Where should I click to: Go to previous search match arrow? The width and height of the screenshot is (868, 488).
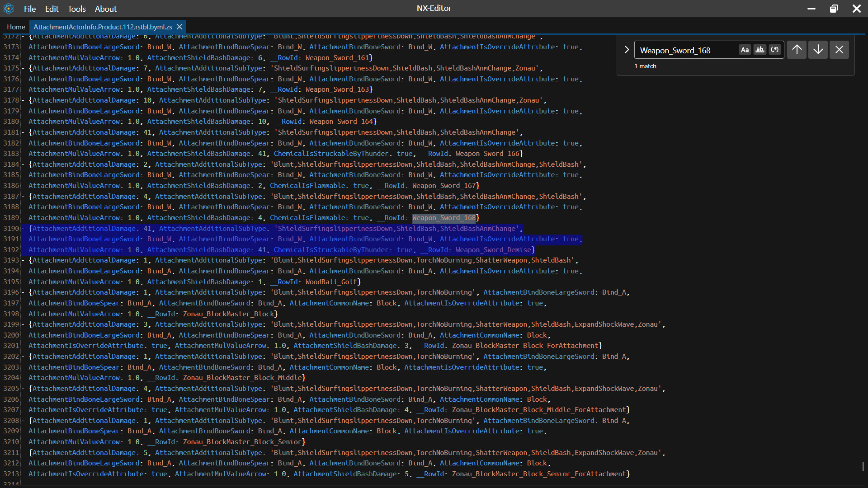coord(797,50)
